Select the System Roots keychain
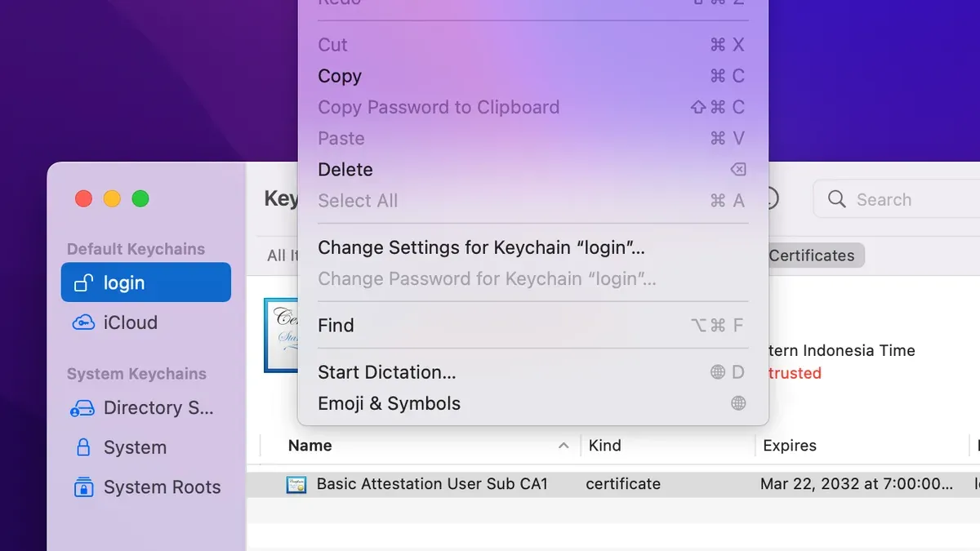Image resolution: width=980 pixels, height=551 pixels. 146,487
